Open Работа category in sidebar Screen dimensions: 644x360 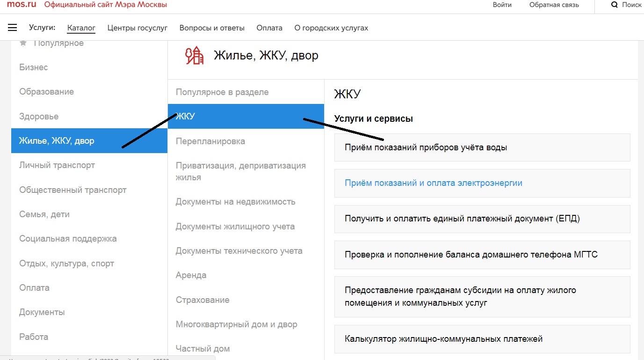89,337
